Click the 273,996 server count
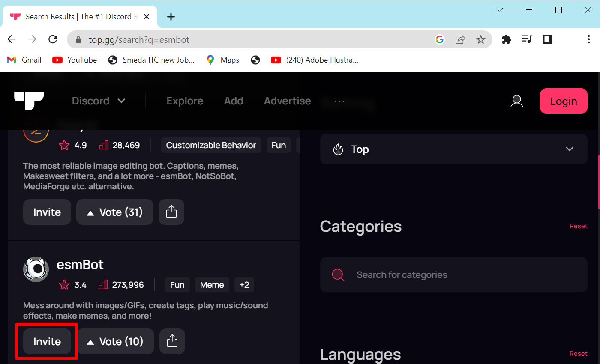 point(121,285)
